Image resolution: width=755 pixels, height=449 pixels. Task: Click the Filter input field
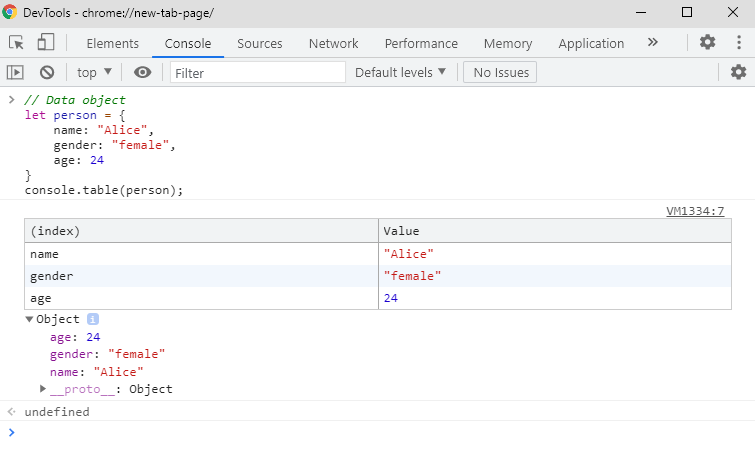coord(257,72)
